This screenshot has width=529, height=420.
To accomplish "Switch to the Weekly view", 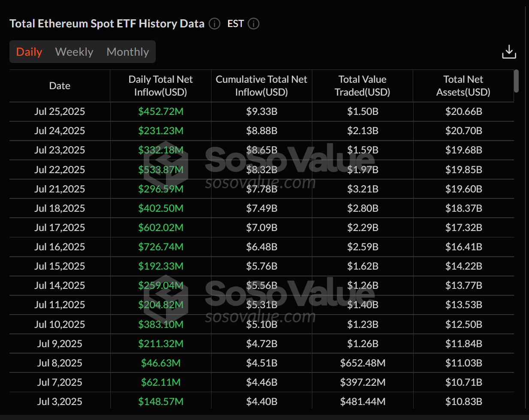I will click(74, 51).
